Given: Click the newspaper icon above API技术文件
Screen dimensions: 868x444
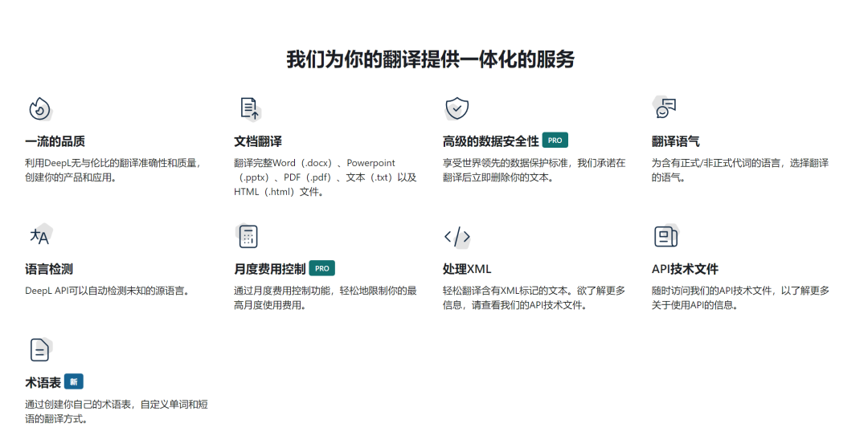Looking at the screenshot, I should click(666, 236).
